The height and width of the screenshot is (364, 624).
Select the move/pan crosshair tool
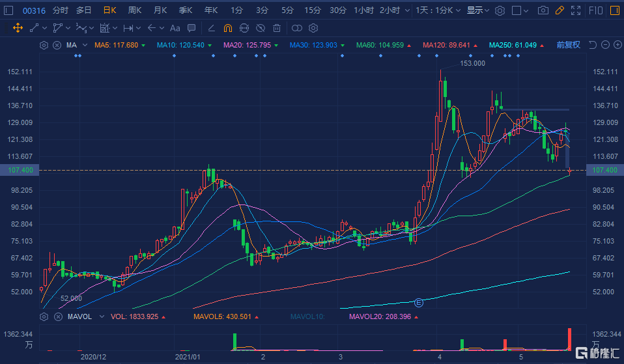pos(18,28)
